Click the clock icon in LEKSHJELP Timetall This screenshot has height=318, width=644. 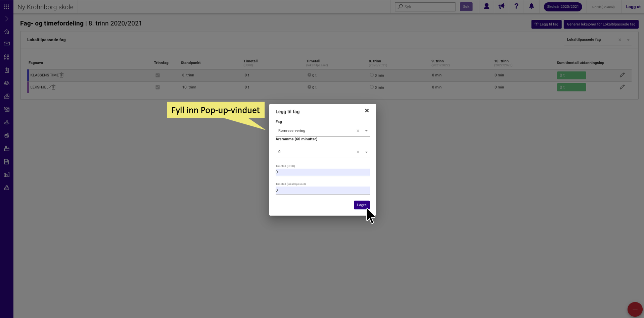click(x=309, y=87)
